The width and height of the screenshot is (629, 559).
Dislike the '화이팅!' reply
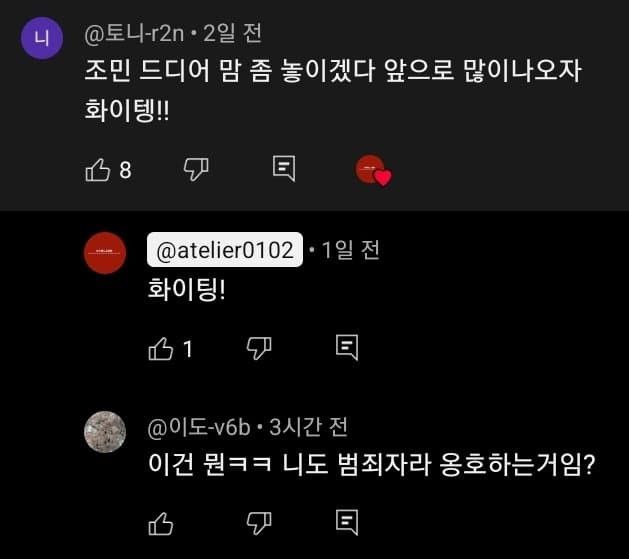[258, 348]
